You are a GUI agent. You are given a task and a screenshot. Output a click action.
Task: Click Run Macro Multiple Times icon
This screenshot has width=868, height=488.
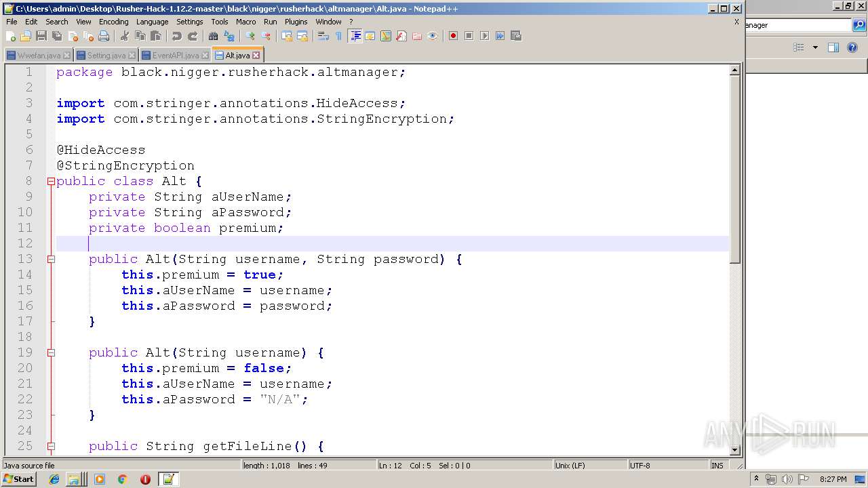500,36
